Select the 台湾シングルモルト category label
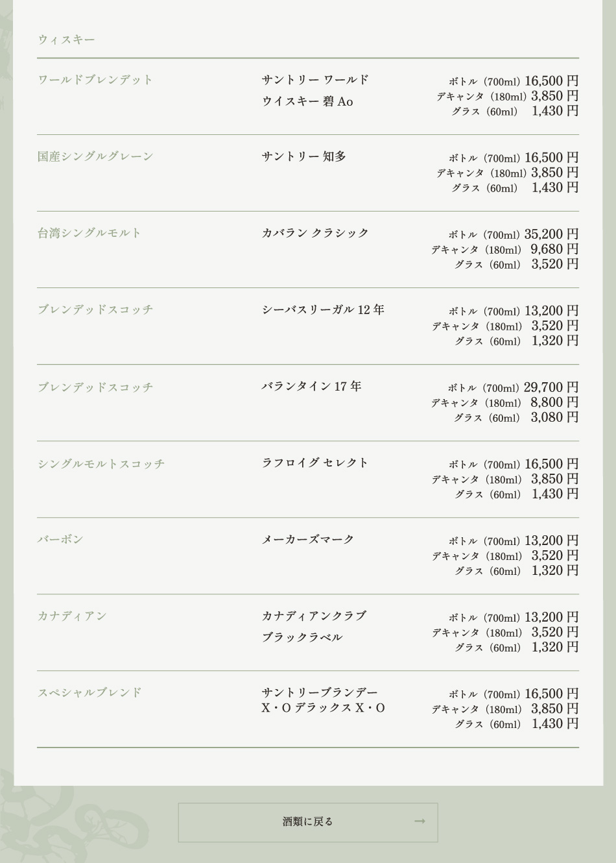Image resolution: width=616 pixels, height=863 pixels. 89,233
